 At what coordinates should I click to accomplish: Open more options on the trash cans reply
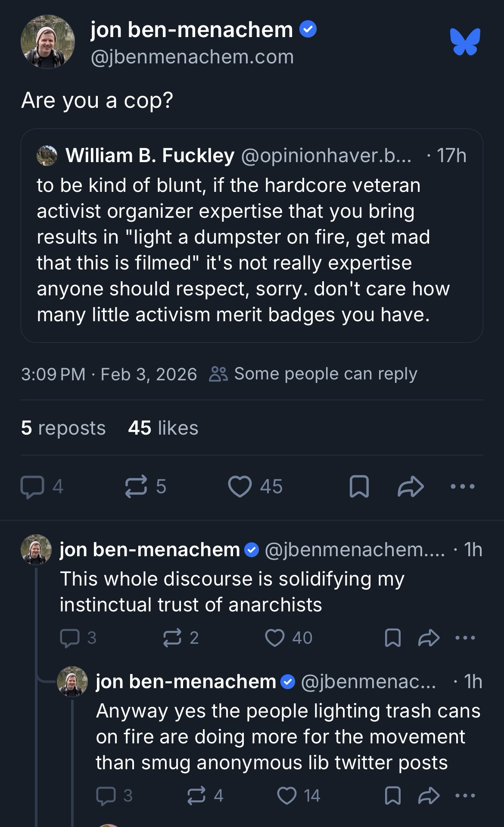(465, 796)
